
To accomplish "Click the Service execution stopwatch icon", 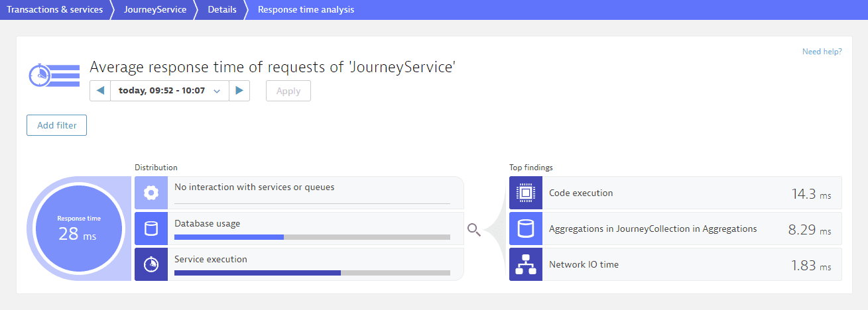I will point(151,264).
